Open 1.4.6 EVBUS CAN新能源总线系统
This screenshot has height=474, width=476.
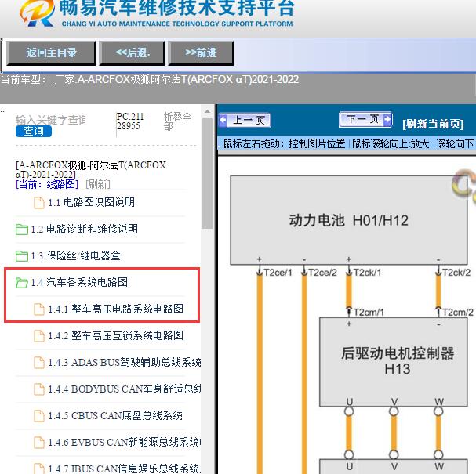pos(125,443)
